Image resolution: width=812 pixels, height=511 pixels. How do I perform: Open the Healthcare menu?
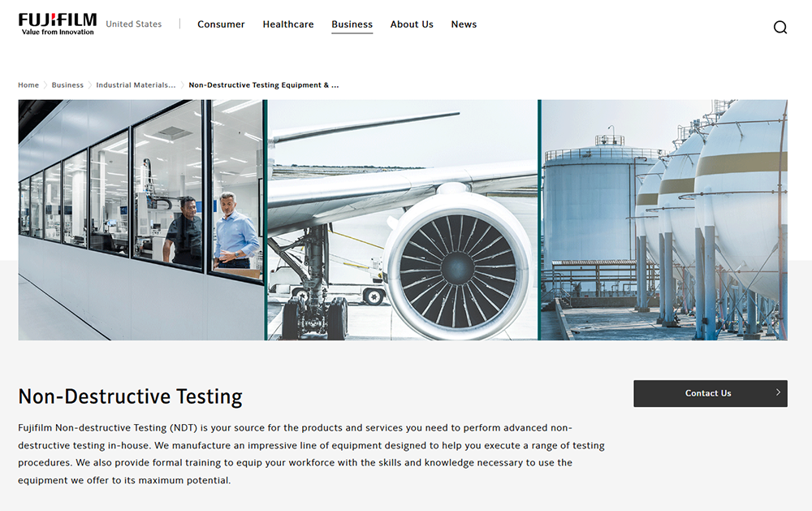click(x=288, y=24)
